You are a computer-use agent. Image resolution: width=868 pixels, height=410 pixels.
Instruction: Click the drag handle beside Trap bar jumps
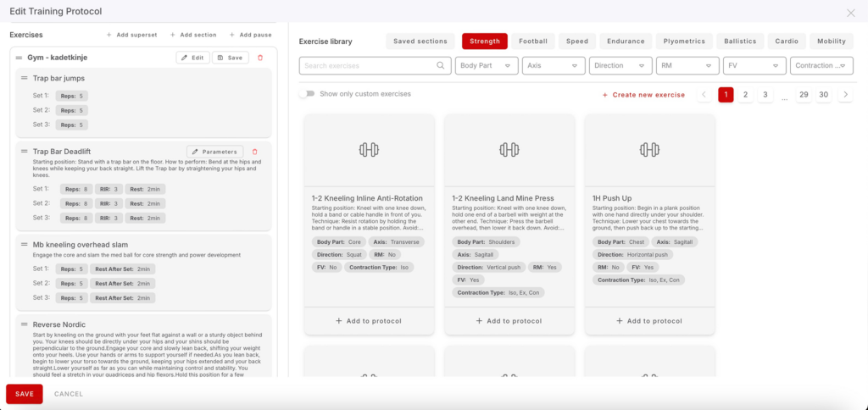point(25,78)
